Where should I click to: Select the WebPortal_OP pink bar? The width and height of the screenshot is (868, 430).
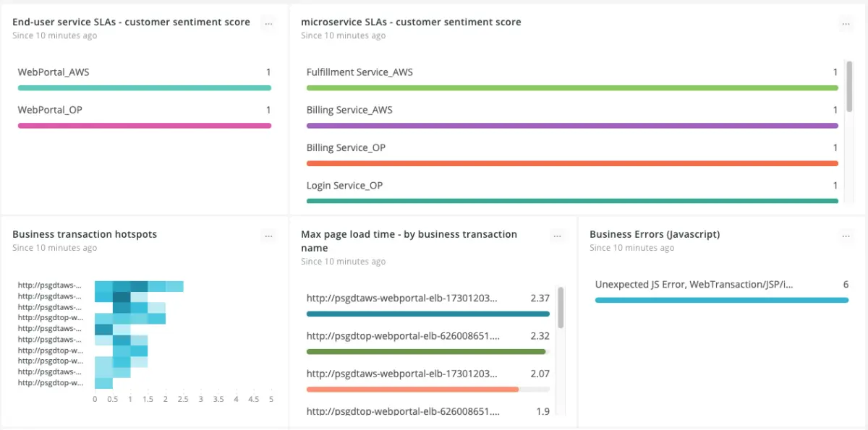(145, 126)
